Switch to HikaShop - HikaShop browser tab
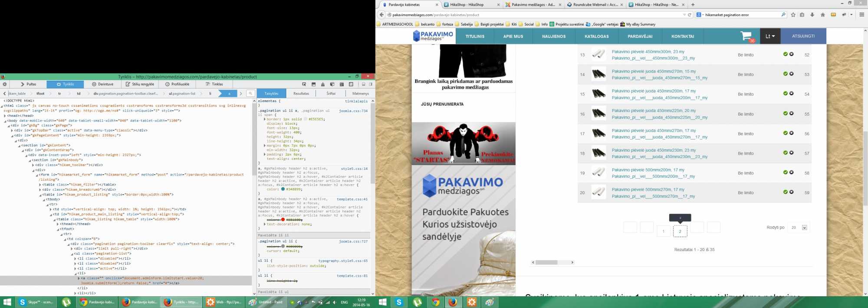The image size is (868, 308). [467, 5]
